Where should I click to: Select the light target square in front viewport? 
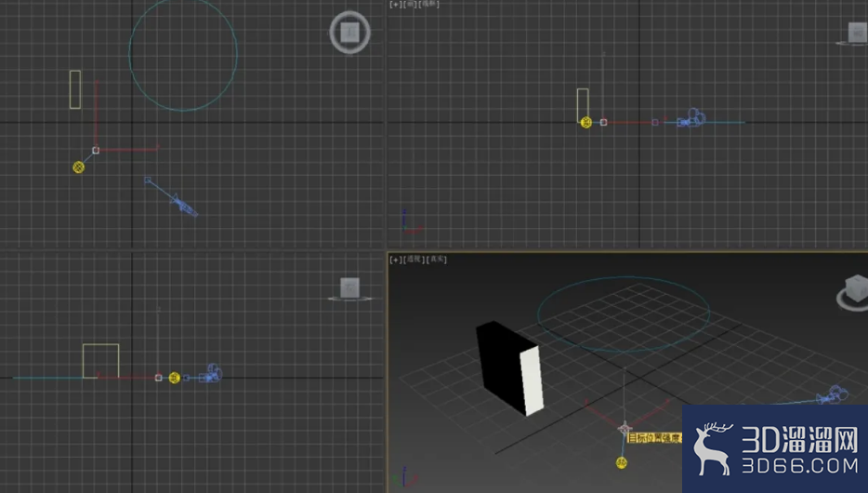604,122
